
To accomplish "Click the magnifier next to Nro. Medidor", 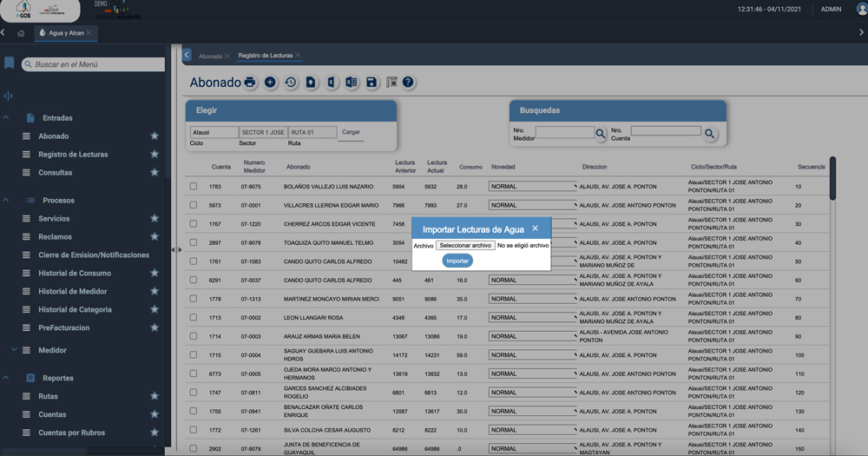I will tap(601, 134).
